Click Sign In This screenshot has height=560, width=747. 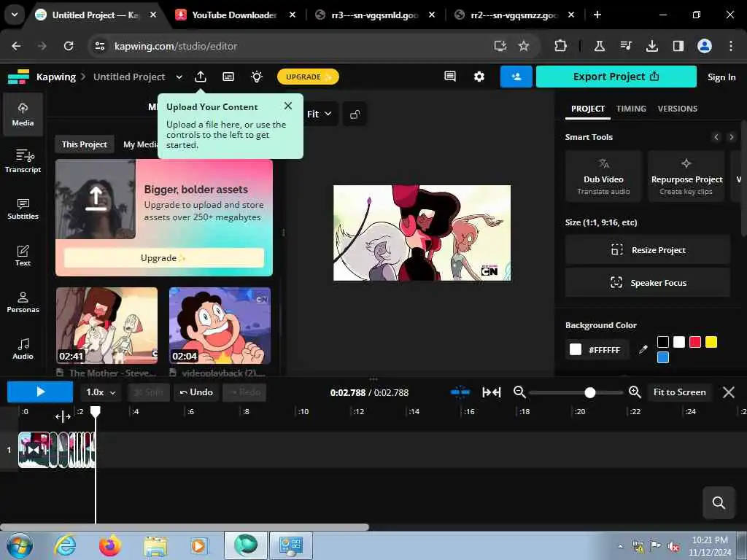pyautogui.click(x=721, y=77)
